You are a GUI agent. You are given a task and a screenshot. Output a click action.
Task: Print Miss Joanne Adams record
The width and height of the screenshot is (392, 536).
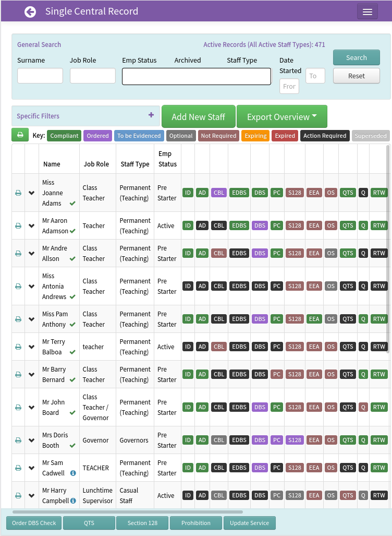(x=18, y=193)
